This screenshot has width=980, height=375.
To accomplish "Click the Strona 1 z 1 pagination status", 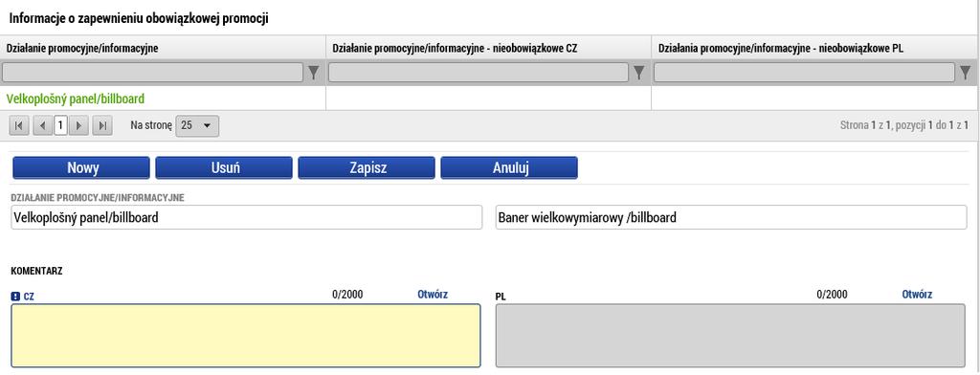I will click(904, 125).
